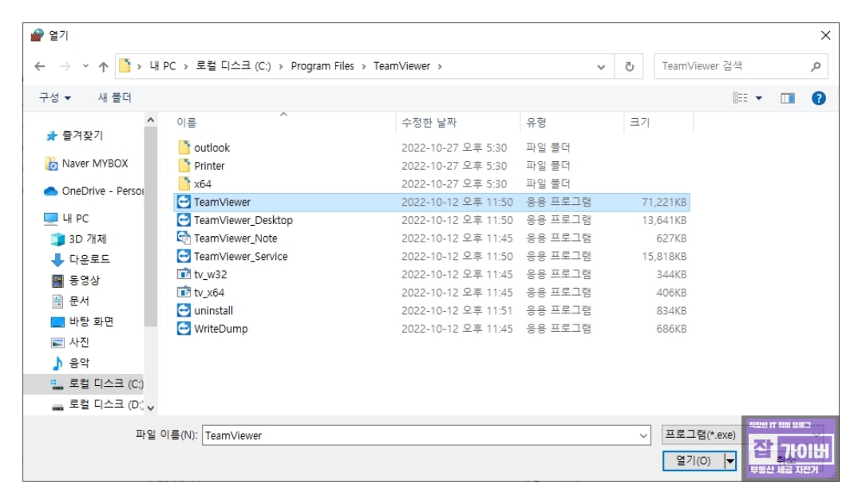Open 문서 folder in sidebar

tap(70, 301)
